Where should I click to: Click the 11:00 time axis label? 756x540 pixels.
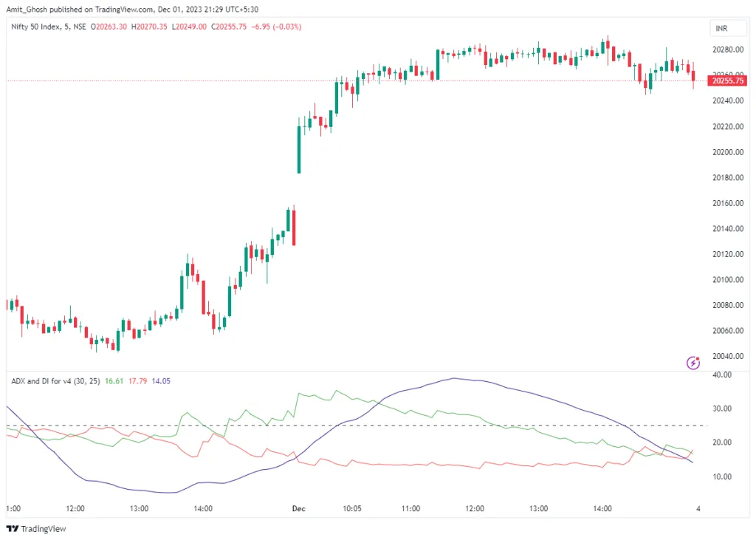(410, 508)
